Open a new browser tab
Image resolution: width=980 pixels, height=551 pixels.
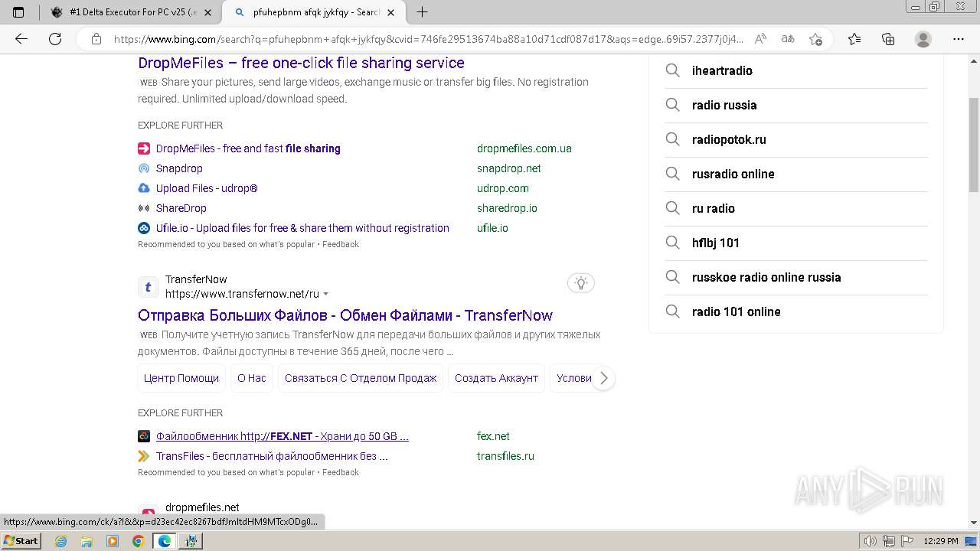pyautogui.click(x=422, y=12)
